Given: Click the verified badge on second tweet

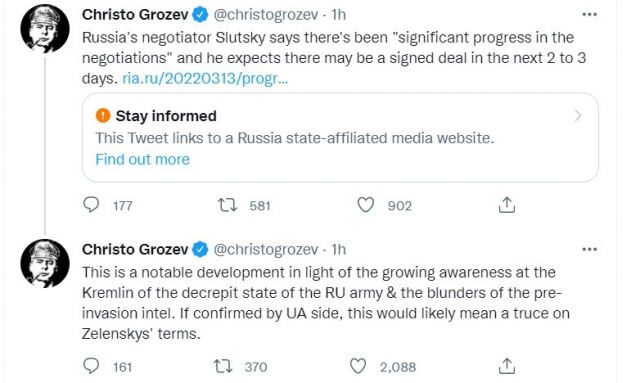Looking at the screenshot, I should (x=200, y=249).
